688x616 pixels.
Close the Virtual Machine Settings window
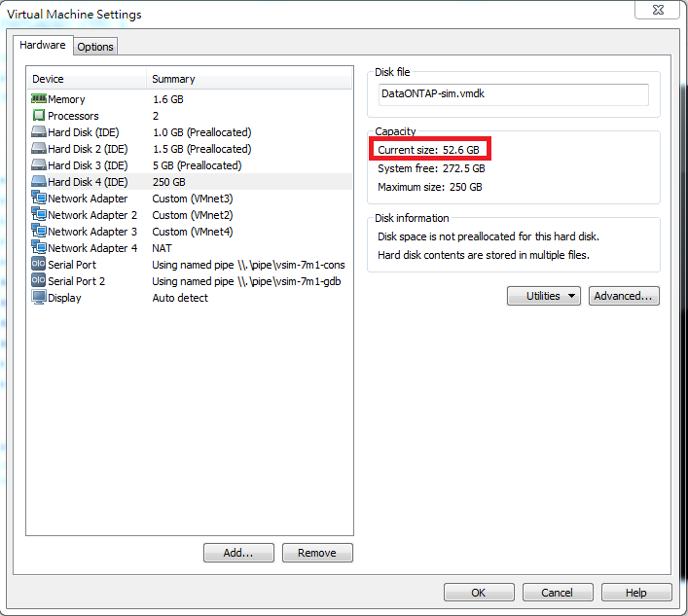tap(658, 10)
